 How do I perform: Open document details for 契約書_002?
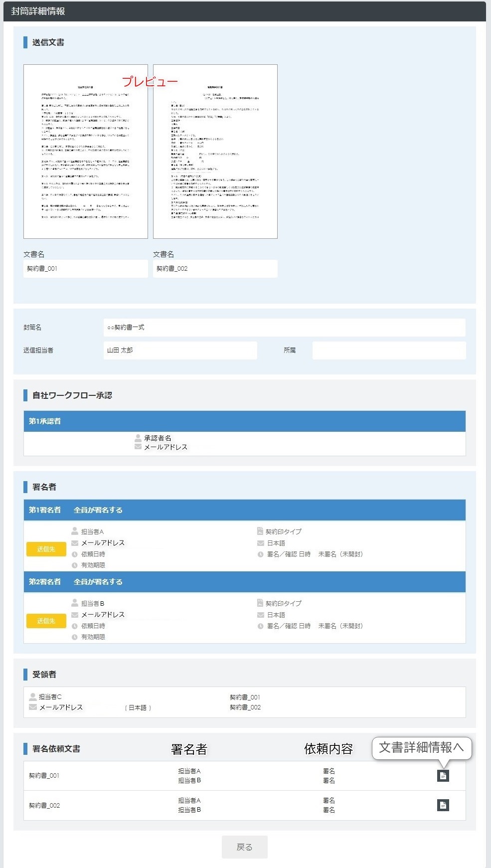443,805
